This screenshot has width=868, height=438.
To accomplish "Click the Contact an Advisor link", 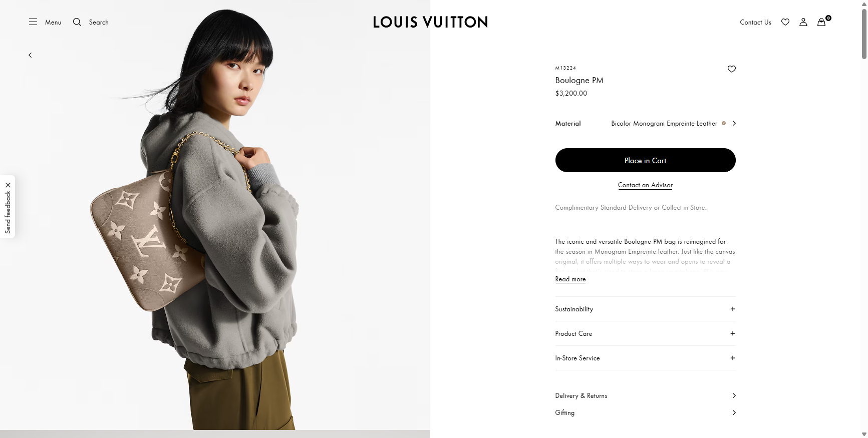I will click(645, 185).
